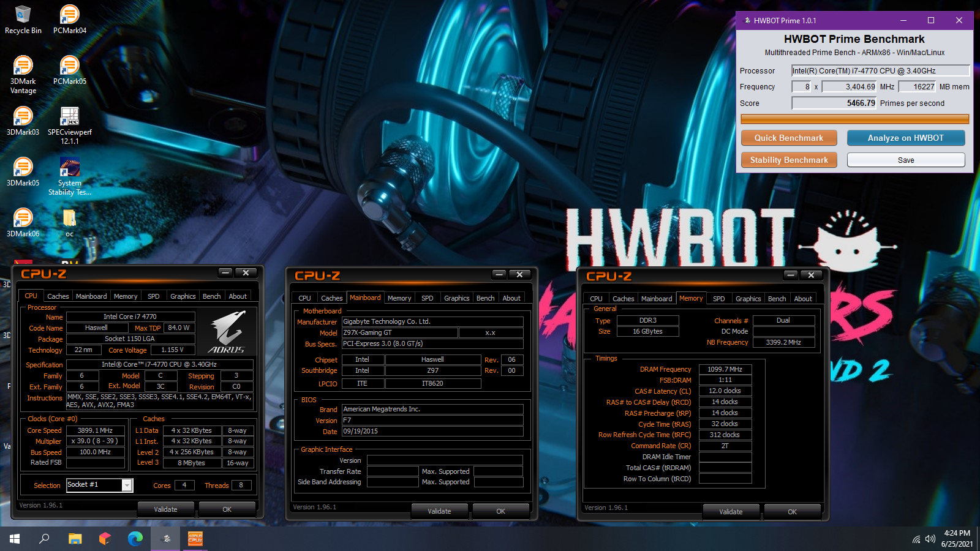Switch to CPU-Z taskbar item
The image size is (980, 551).
coord(195,539)
